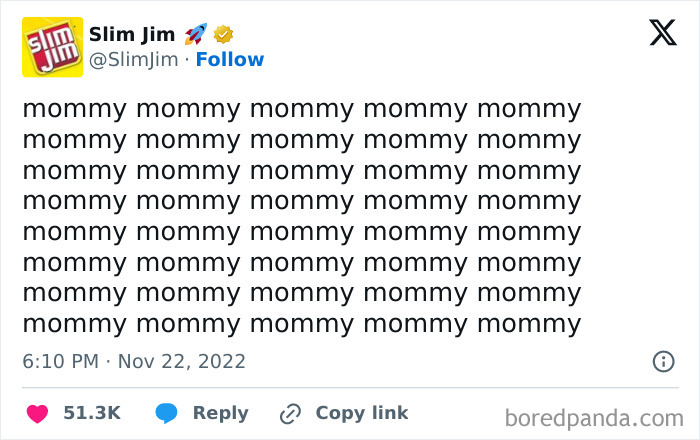Click the very last mommy word
Viewport: 700px width, 440px height.
(528, 324)
